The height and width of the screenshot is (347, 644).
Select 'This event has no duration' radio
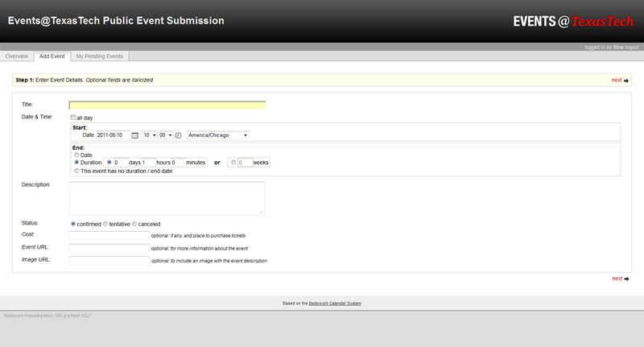(x=76, y=171)
